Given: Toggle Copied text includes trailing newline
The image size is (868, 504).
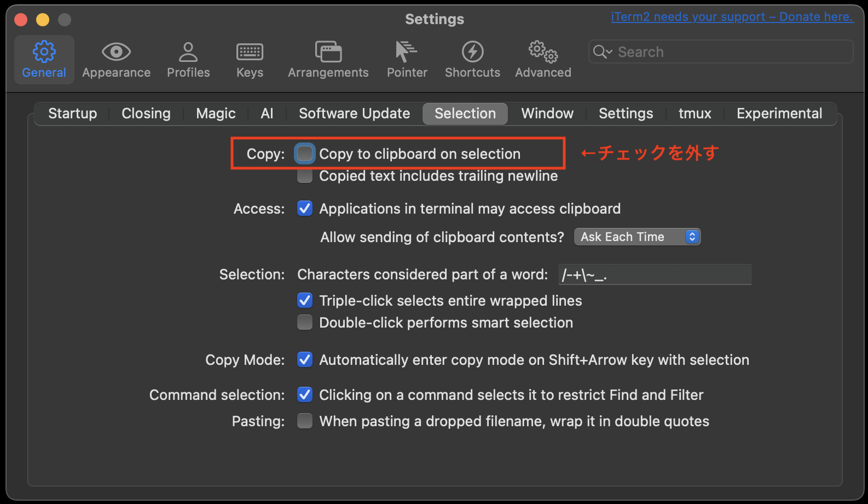Looking at the screenshot, I should click(x=305, y=176).
